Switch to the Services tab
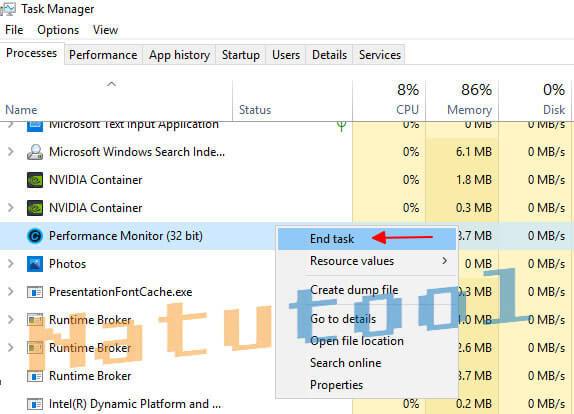The height and width of the screenshot is (414, 574). [x=380, y=55]
